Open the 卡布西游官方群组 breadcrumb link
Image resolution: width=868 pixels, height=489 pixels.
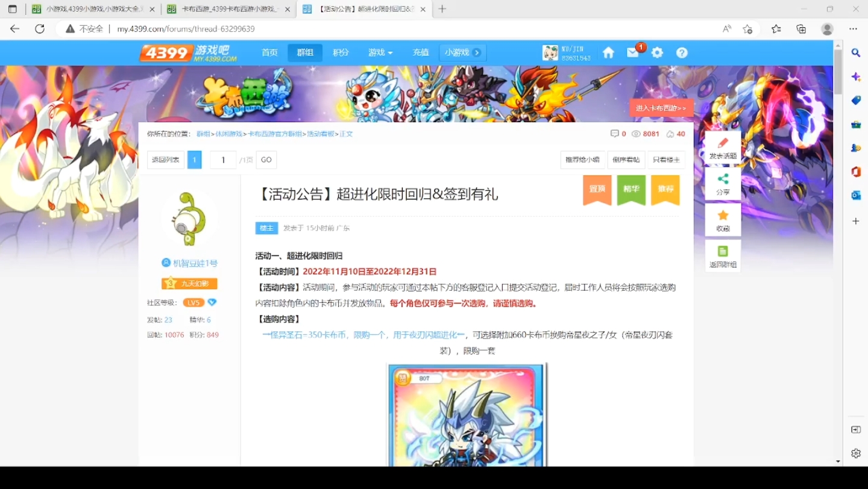coord(275,134)
